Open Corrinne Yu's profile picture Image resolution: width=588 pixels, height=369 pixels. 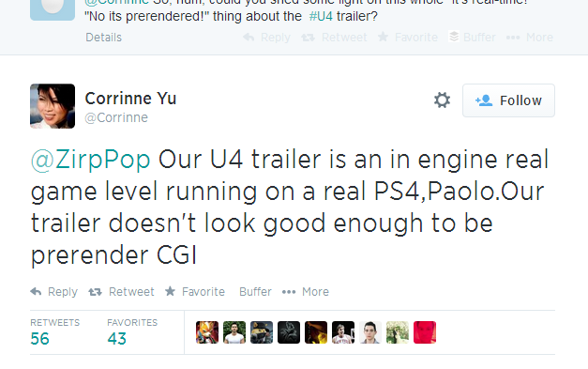[53, 106]
